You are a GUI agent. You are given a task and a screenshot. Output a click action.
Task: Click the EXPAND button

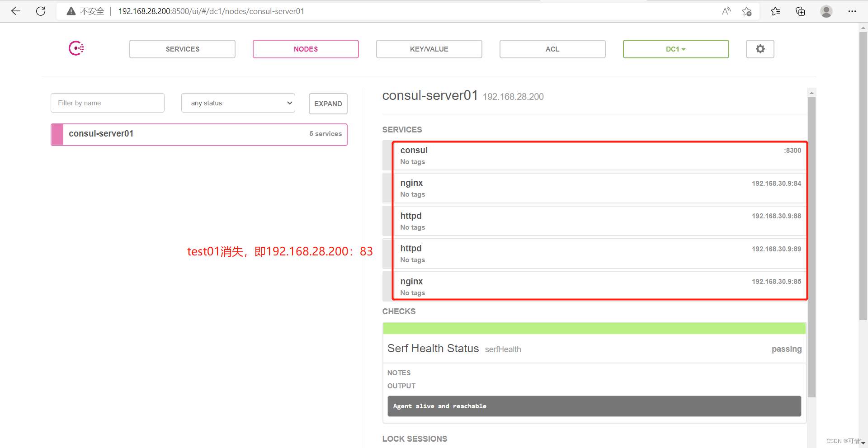(x=328, y=104)
